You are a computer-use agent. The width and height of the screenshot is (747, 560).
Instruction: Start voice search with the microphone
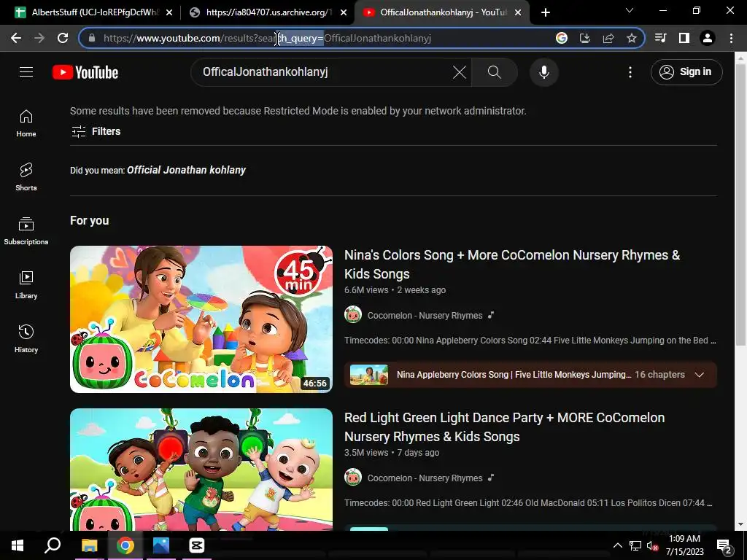pyautogui.click(x=544, y=72)
